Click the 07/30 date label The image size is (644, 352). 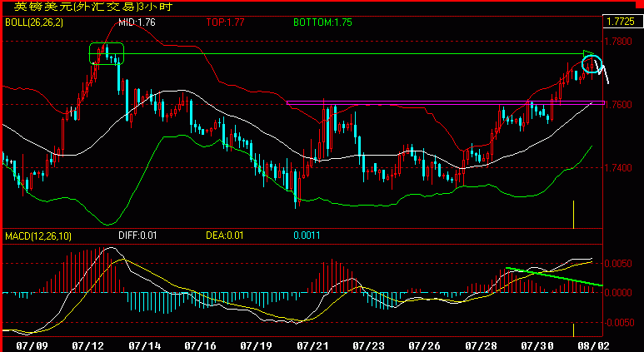click(536, 345)
